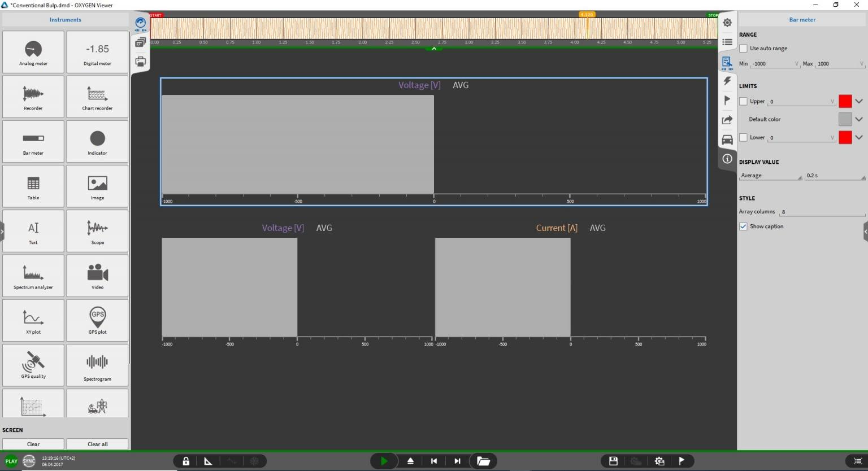Open the list menu icon at bottom right
Viewport: 868px width, 471px height.
857,461
